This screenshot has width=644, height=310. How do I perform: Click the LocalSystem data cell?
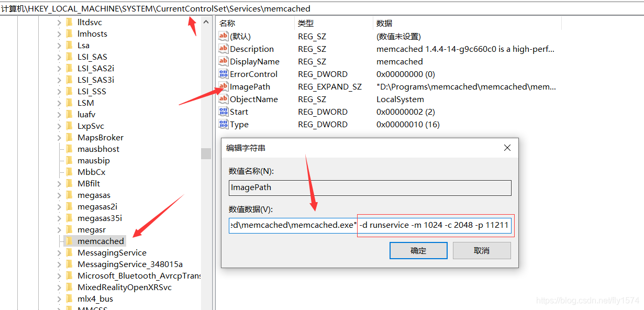click(400, 99)
